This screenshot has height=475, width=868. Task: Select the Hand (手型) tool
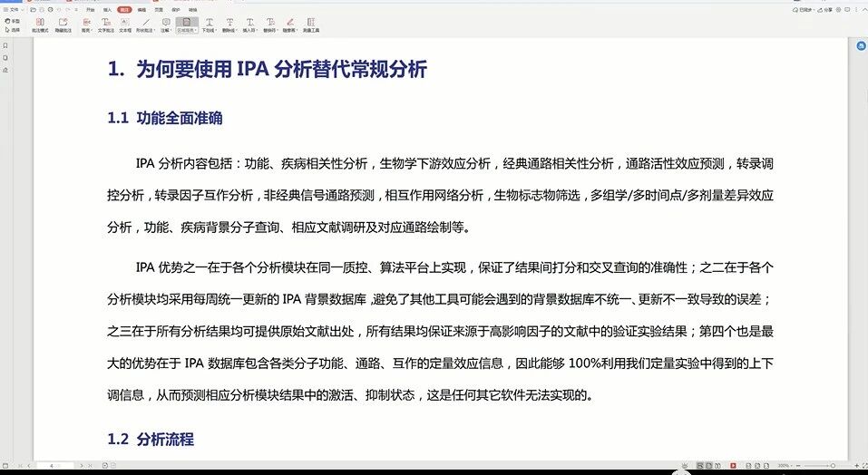coord(14,21)
